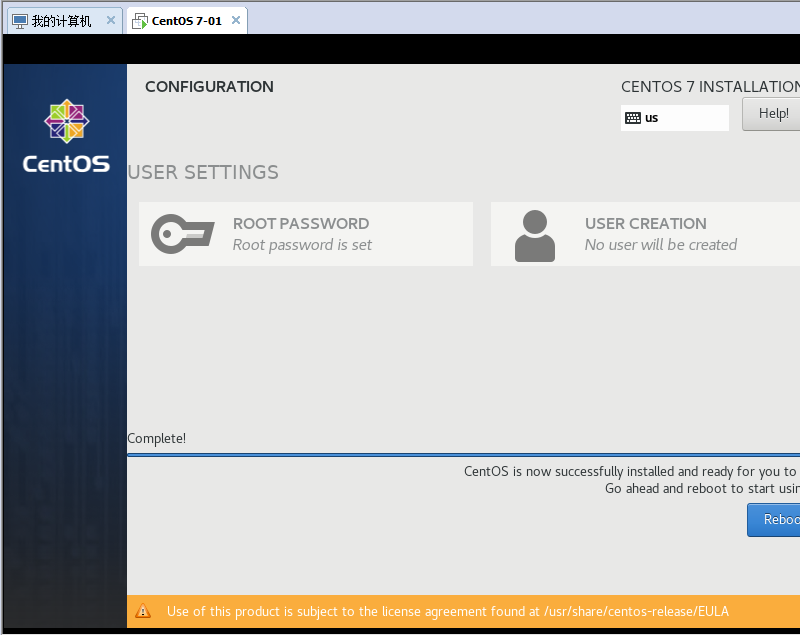
Task: Open the ROOT PASSWORD option
Action: click(306, 234)
